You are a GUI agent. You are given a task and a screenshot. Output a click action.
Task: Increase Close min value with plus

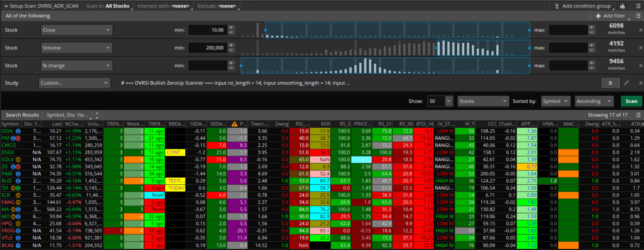[x=231, y=27]
